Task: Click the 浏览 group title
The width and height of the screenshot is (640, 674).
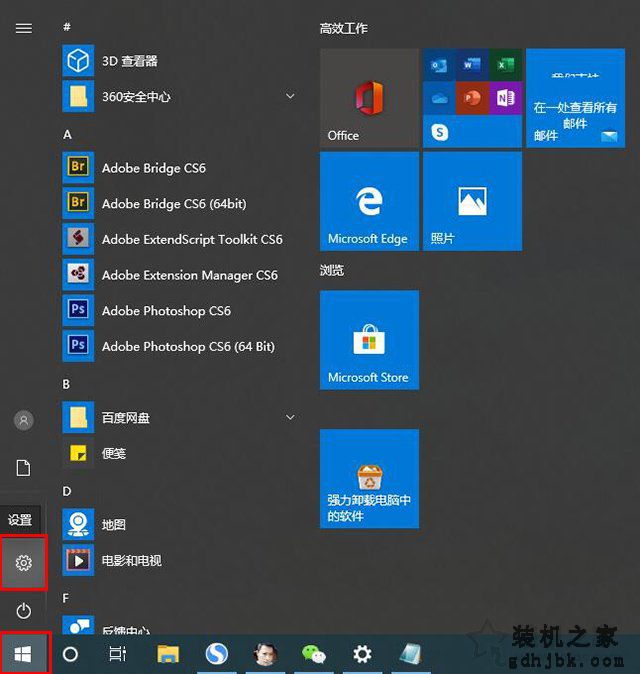Action: click(331, 270)
